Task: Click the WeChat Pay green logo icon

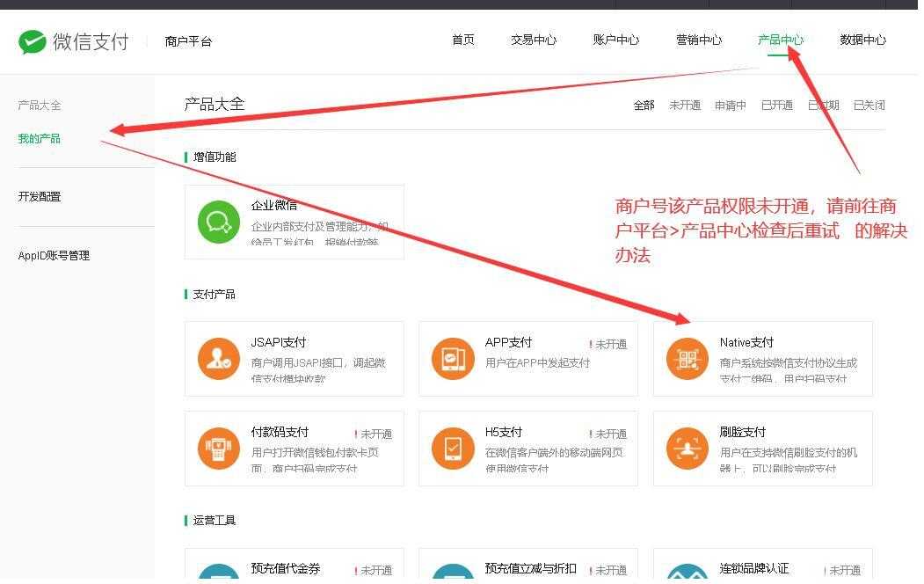Action: [x=32, y=42]
